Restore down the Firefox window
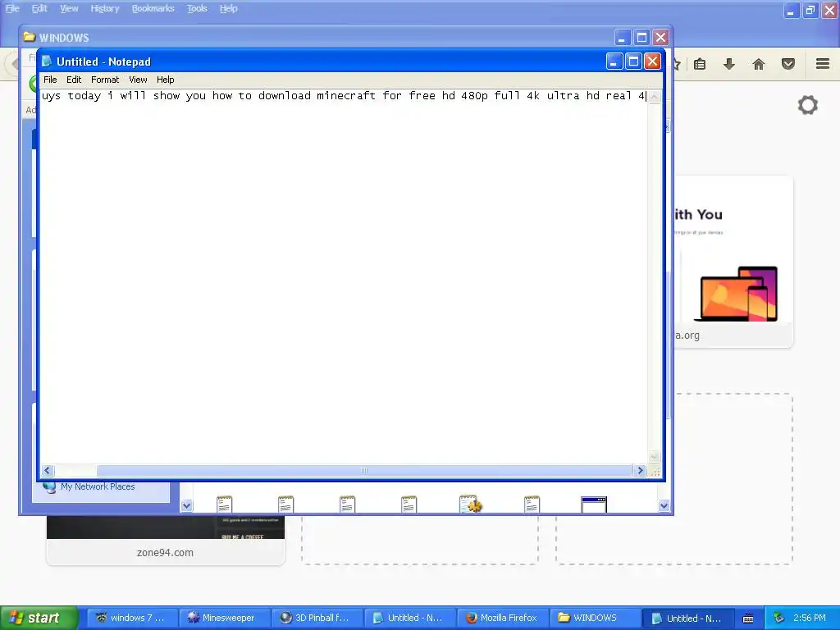The image size is (840, 630). (810, 10)
